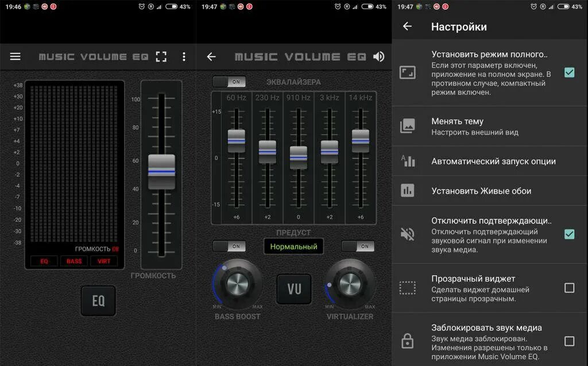Click the 910 Hz band slider handle

click(299, 157)
